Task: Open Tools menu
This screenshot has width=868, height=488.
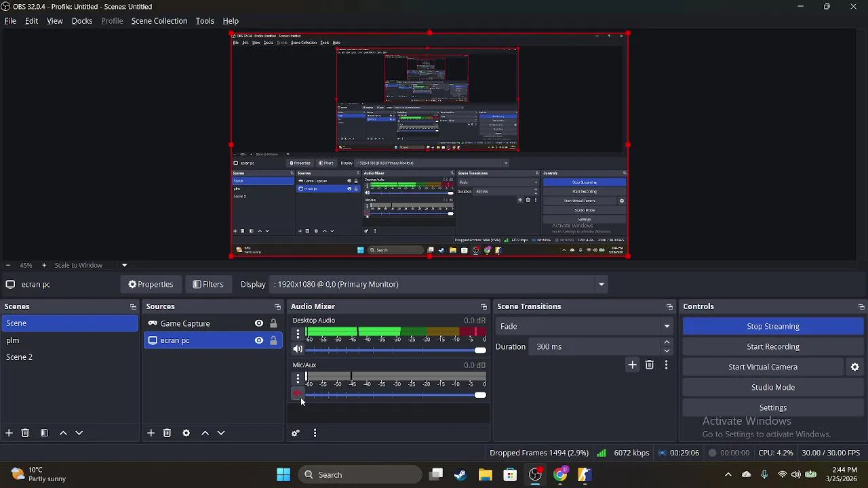Action: coord(205,21)
